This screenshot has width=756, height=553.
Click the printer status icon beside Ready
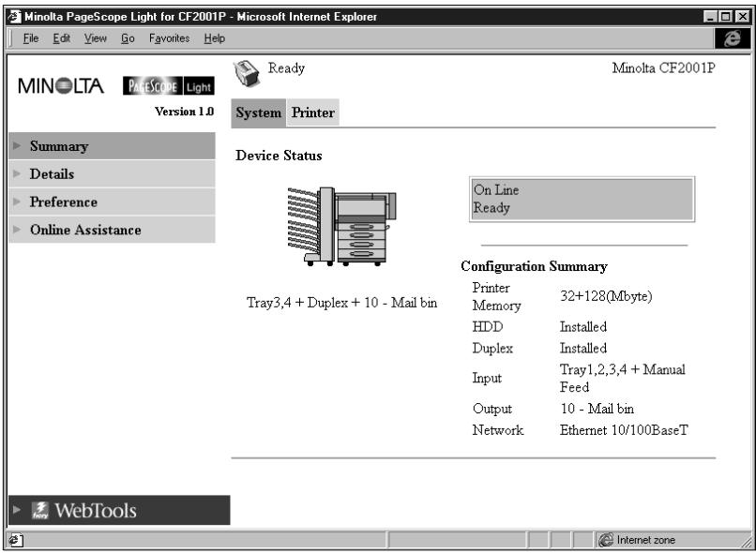[x=247, y=74]
